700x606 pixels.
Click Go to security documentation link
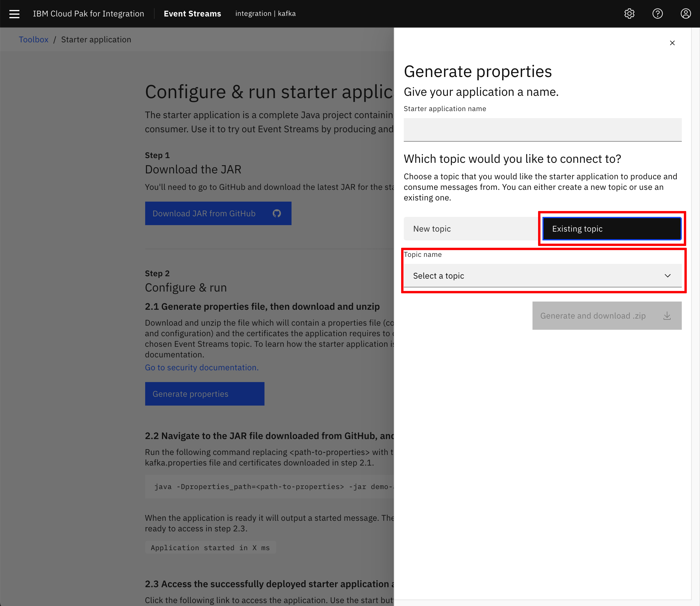pos(202,367)
